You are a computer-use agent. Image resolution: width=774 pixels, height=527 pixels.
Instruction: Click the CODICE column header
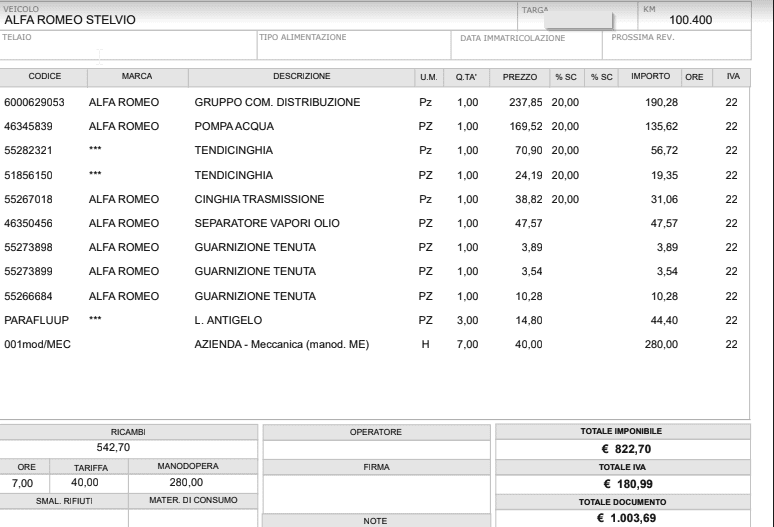(44, 76)
